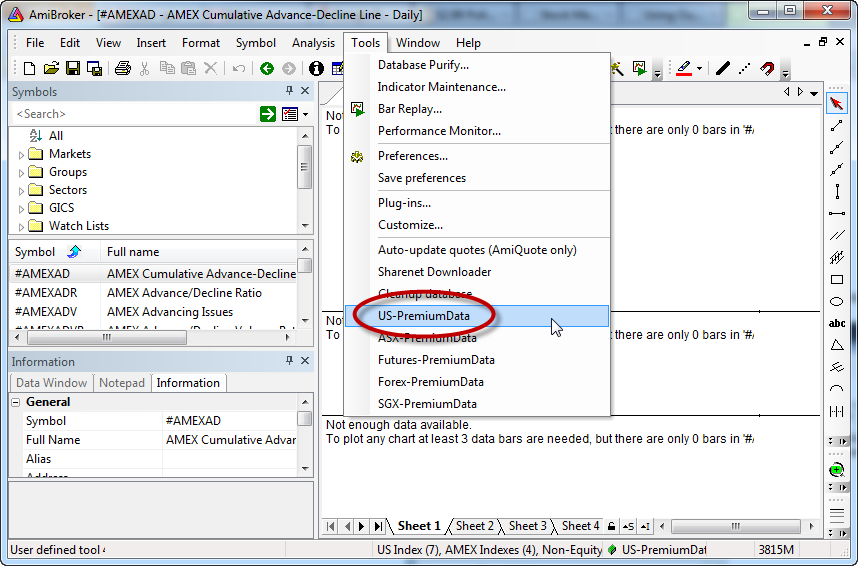Open the line color dropdown arrow

pyautogui.click(x=699, y=69)
